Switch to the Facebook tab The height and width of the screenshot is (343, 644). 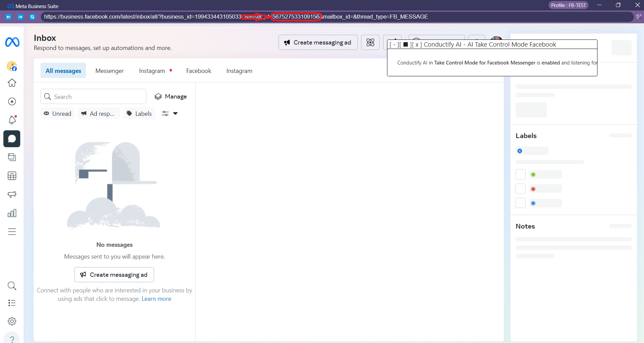(199, 71)
